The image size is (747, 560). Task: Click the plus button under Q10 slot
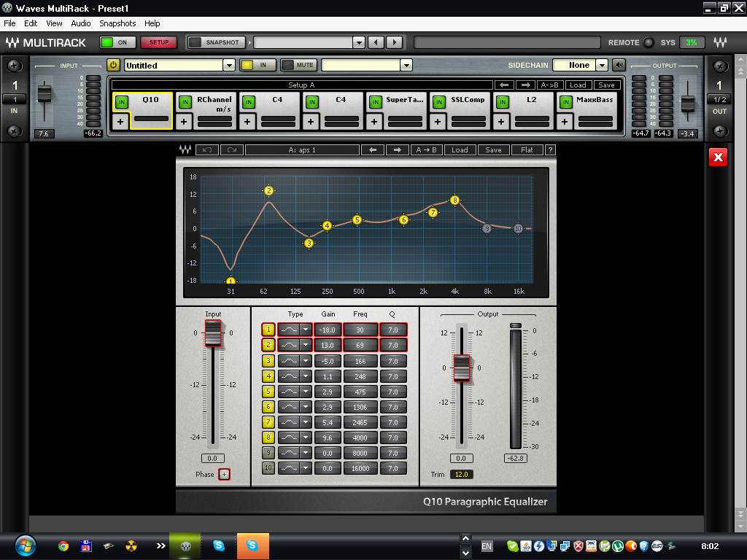tap(120, 121)
